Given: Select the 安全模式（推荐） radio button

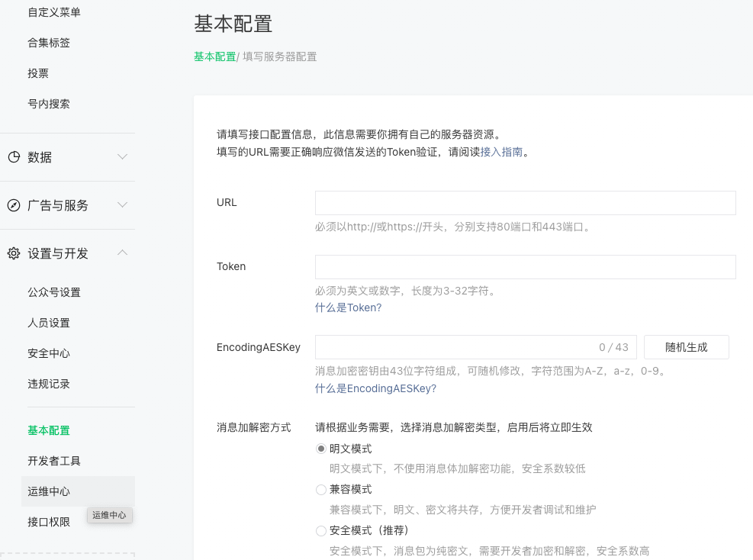Looking at the screenshot, I should click(x=320, y=531).
